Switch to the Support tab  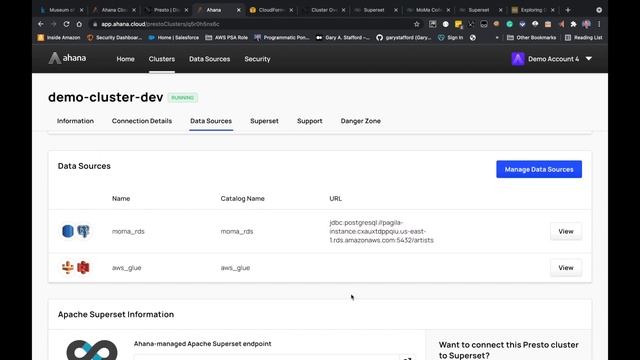click(x=309, y=121)
